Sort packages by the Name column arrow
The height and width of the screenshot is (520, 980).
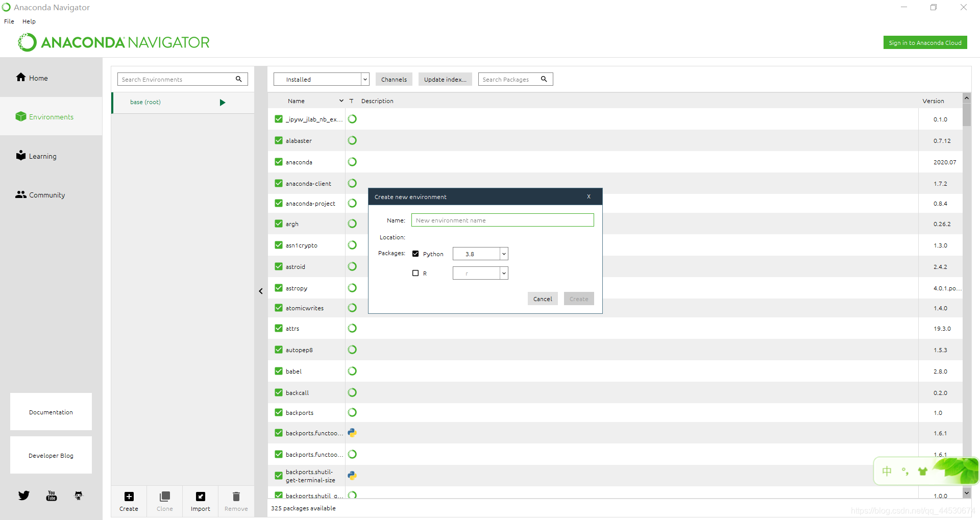tap(341, 101)
